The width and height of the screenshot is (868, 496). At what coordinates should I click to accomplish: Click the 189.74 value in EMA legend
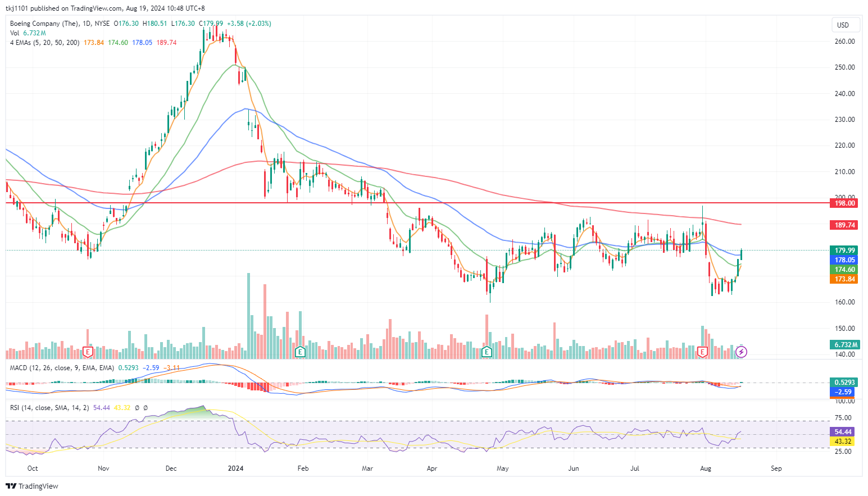pyautogui.click(x=166, y=43)
